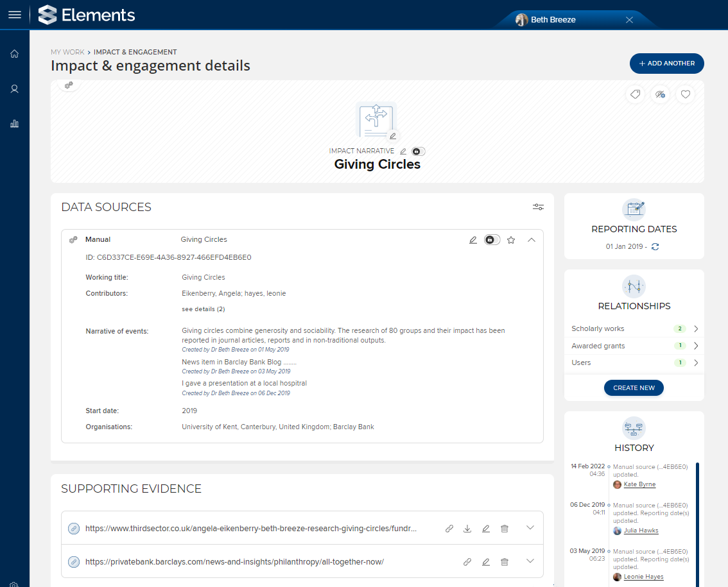Viewport: 728px width, 587px height.
Task: Edit the IMPACT NARRATIVE type pencil
Action: pyautogui.click(x=403, y=151)
